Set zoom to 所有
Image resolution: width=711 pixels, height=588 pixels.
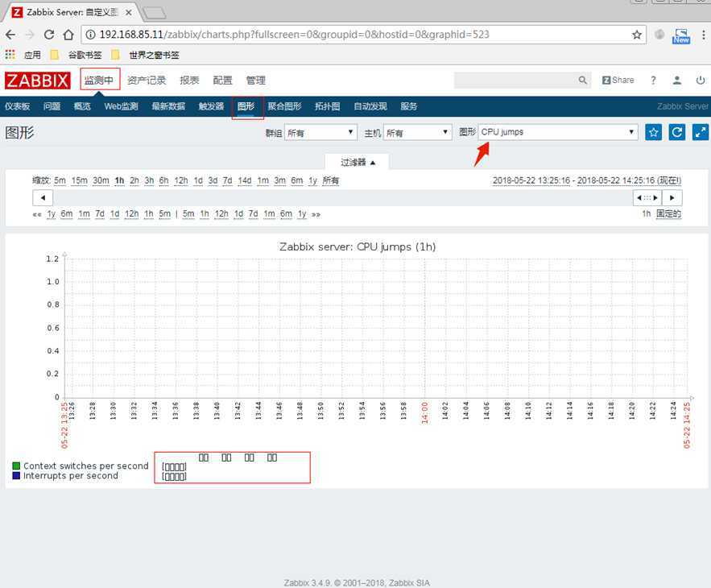331,180
